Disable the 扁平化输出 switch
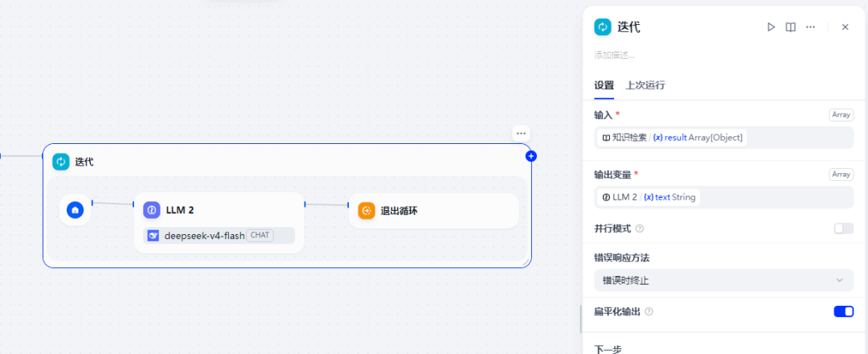 (x=844, y=311)
